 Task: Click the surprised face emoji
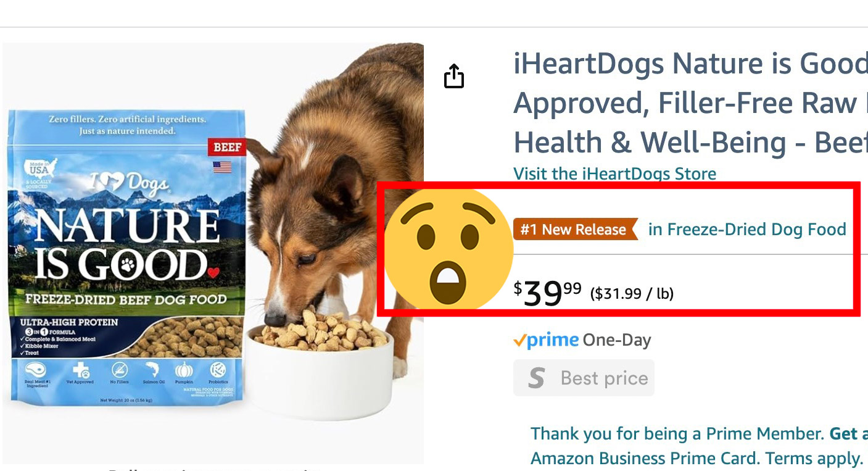[450, 248]
